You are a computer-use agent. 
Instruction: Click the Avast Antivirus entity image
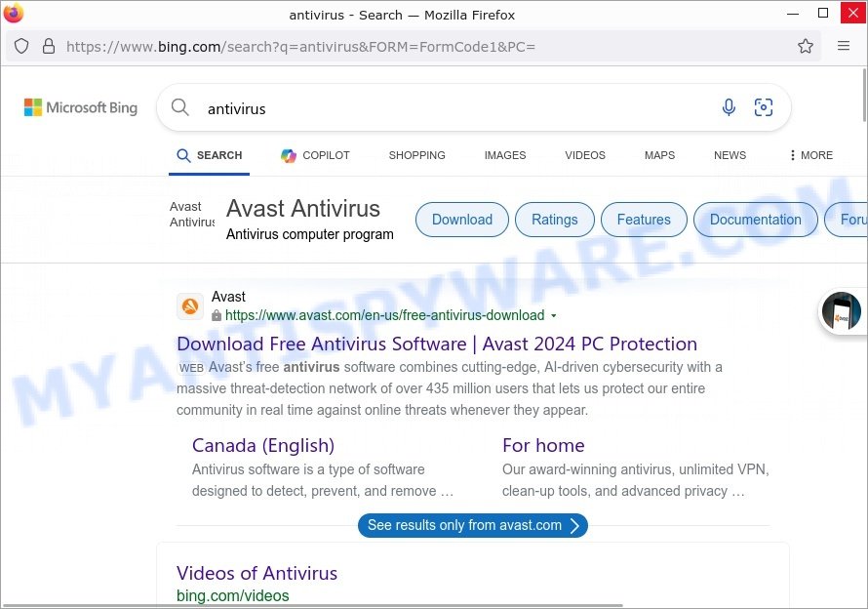(192, 215)
